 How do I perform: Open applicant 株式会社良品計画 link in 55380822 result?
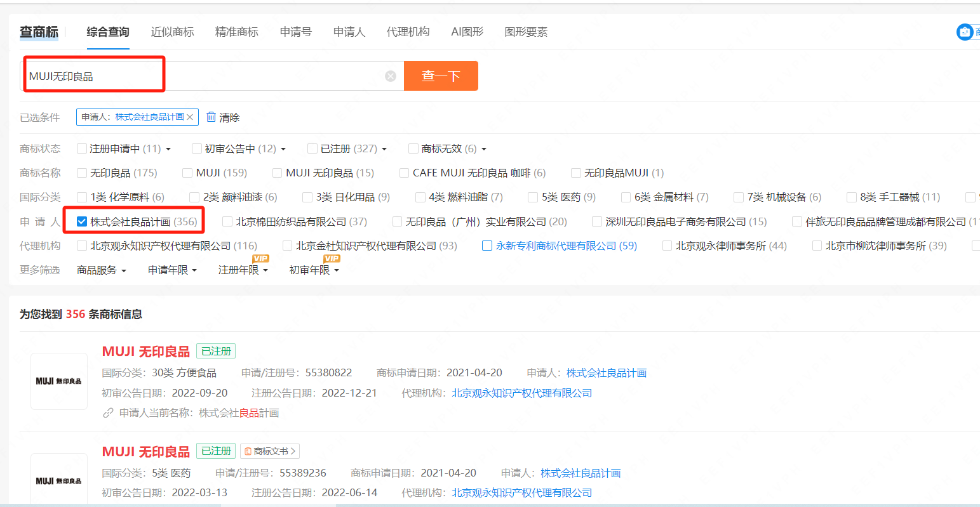[x=607, y=373]
